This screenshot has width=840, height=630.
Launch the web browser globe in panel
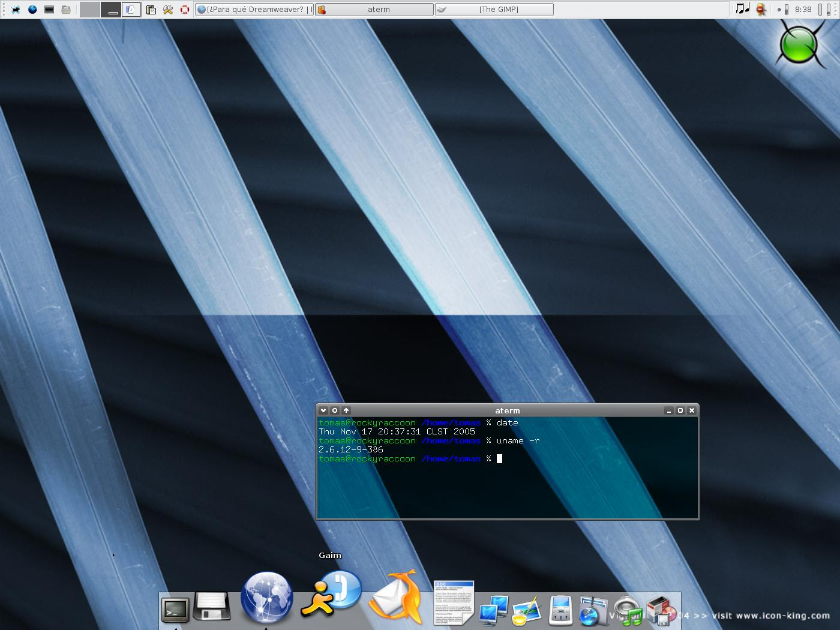[32, 10]
